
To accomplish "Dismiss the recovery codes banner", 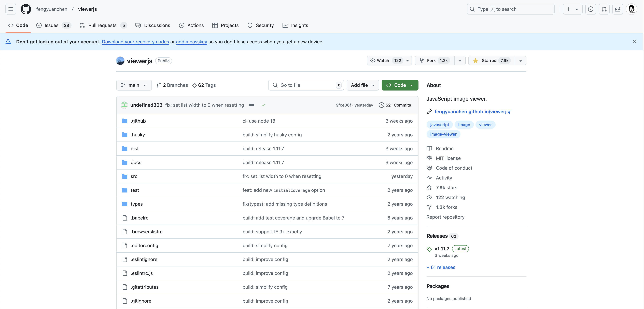I will point(634,42).
